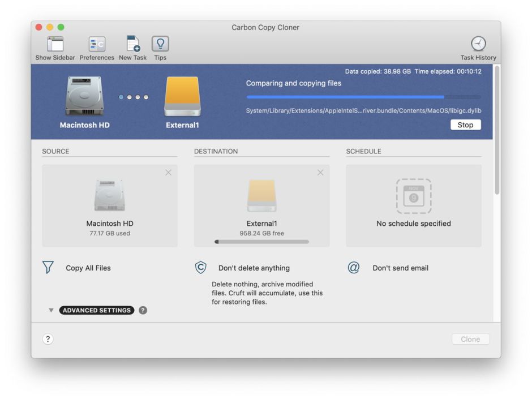Viewport: 532px width, 399px height.
Task: Open the Tips lightbulb icon
Action: (x=160, y=45)
